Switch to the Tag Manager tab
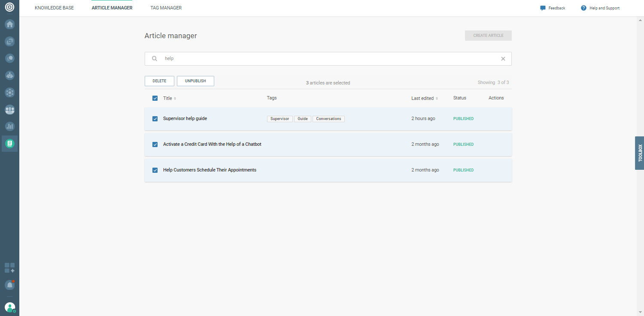 click(x=166, y=8)
